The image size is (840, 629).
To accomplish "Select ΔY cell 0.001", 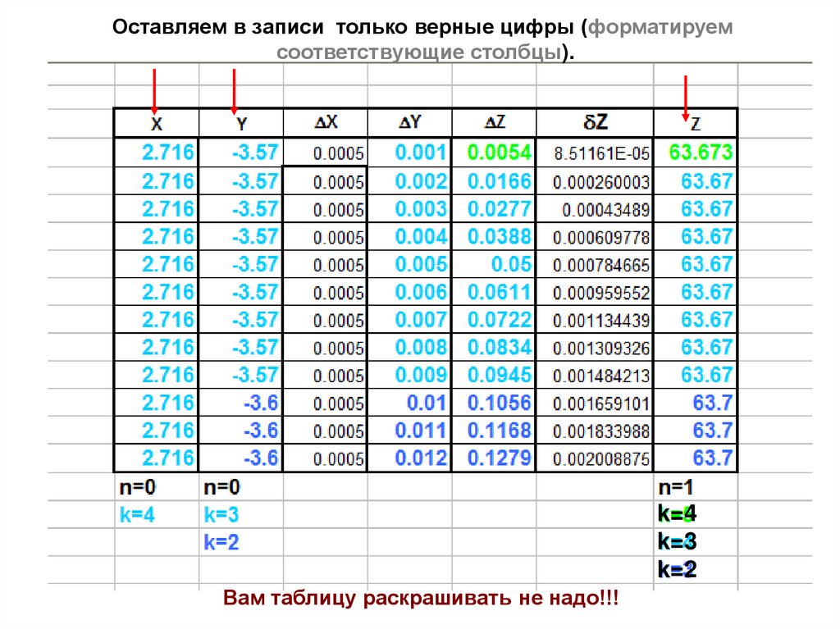I will (410, 153).
